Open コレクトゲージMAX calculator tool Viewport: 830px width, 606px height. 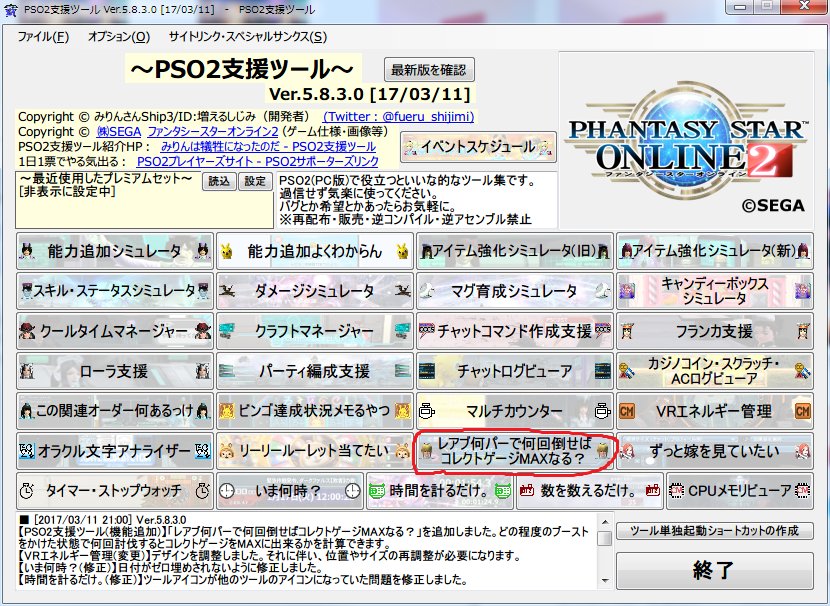tap(515, 451)
